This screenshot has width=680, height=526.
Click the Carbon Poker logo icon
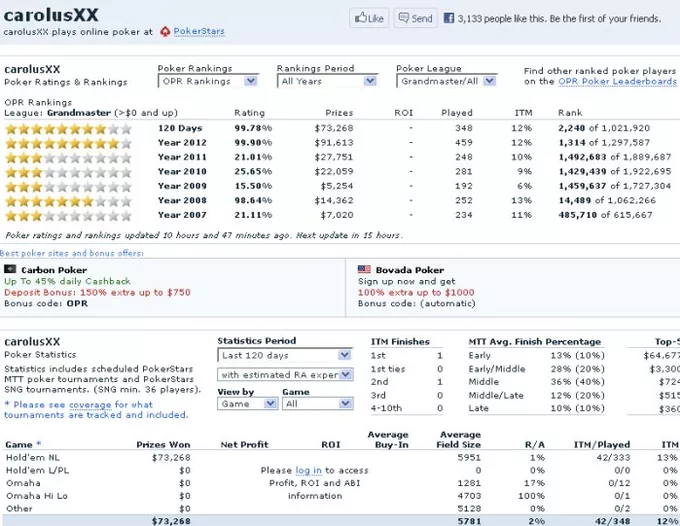(10, 269)
